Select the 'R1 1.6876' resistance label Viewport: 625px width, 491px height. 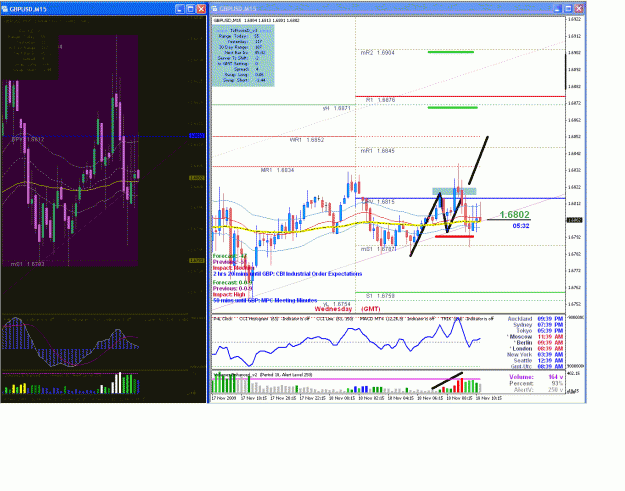tap(380, 100)
